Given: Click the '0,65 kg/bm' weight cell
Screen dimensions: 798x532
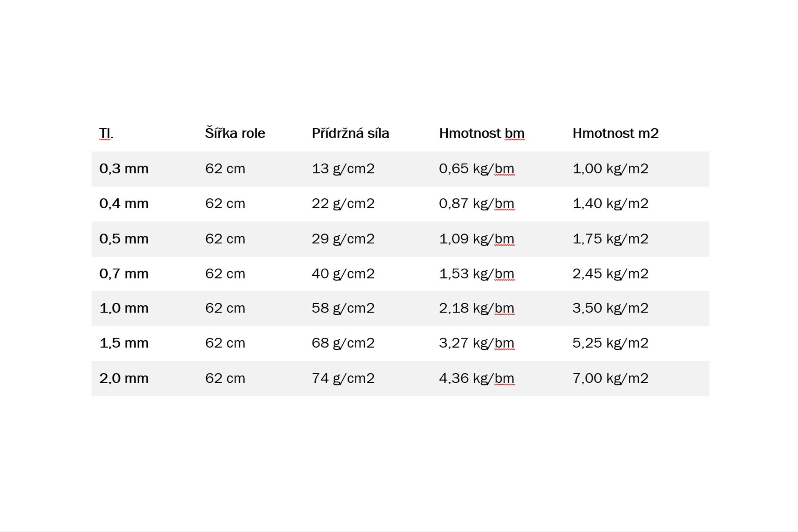Looking at the screenshot, I should pyautogui.click(x=477, y=169).
